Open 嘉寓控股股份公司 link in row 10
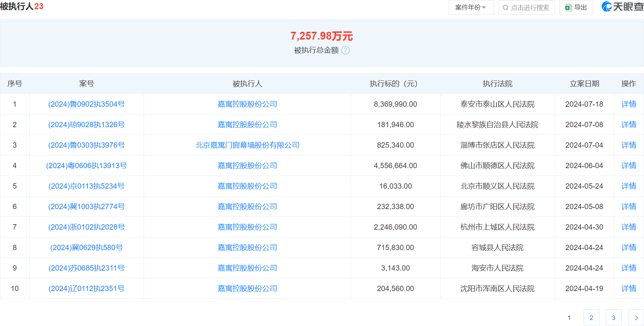The height and width of the screenshot is (326, 644). (x=247, y=289)
